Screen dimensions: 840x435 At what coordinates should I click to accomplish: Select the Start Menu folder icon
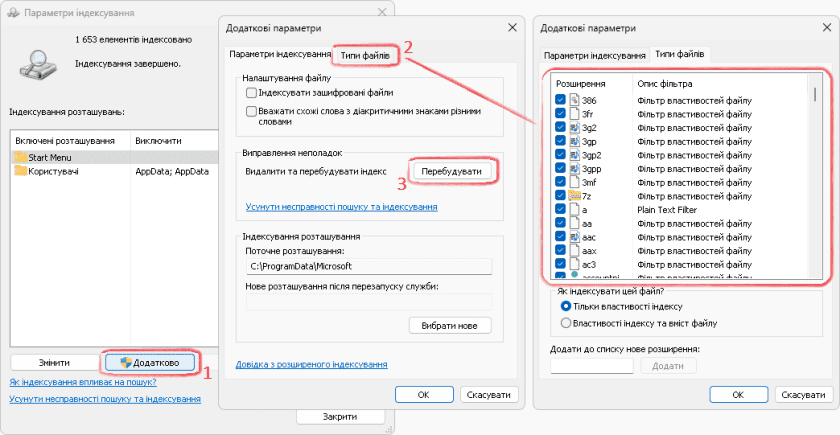point(20,157)
